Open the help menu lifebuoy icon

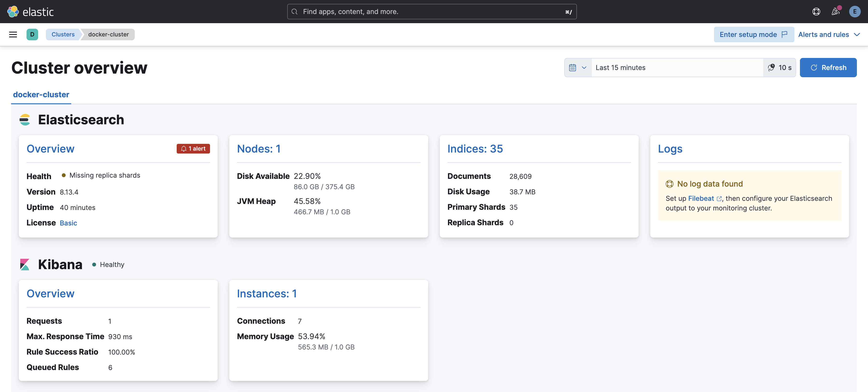(x=816, y=11)
